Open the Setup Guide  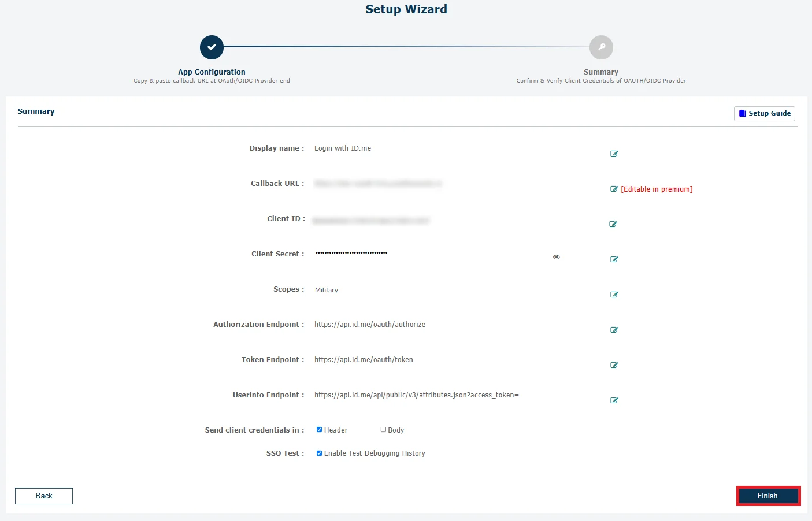[765, 114]
